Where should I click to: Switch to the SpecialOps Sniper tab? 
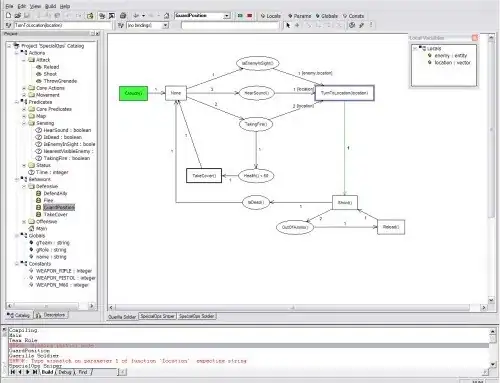pos(157,316)
